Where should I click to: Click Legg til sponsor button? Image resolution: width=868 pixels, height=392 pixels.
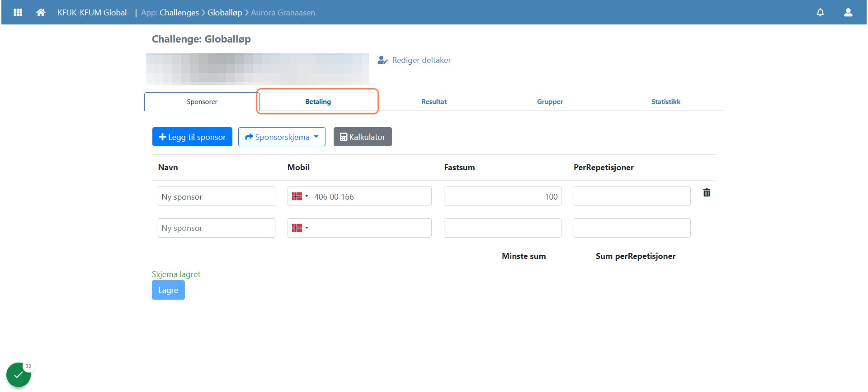pos(192,137)
